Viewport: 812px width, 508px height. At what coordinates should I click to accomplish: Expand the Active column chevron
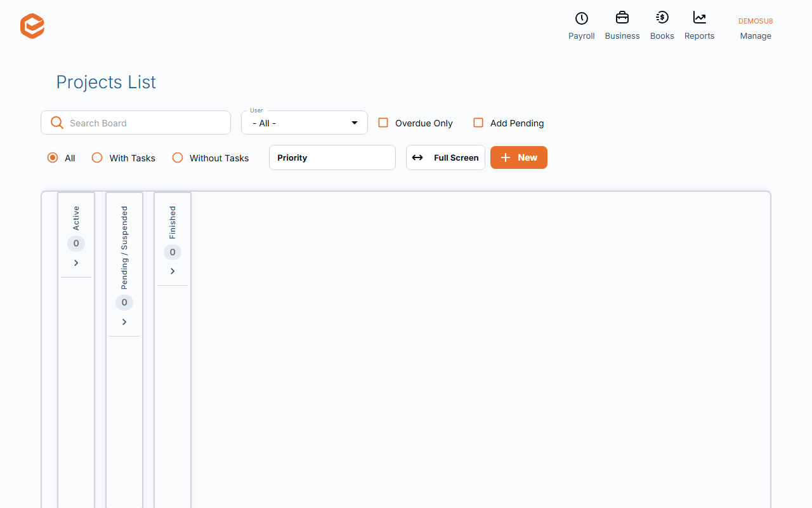point(76,263)
